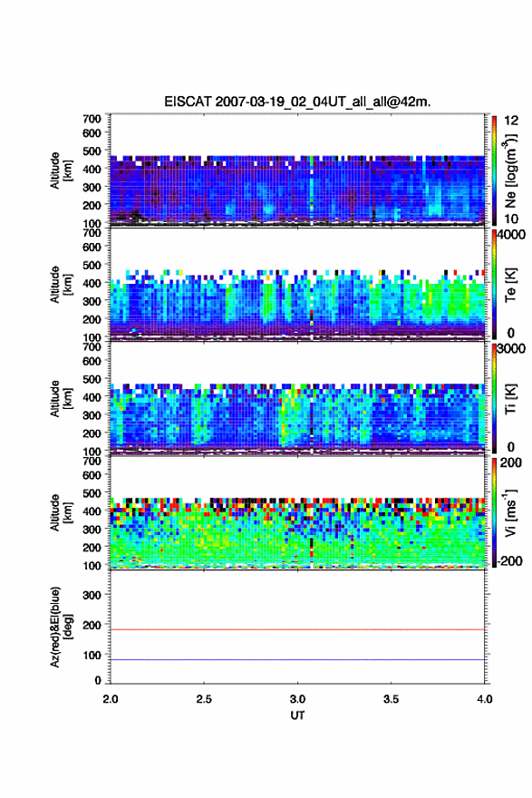Click the 2.5 tick label on UT axis

(204, 699)
